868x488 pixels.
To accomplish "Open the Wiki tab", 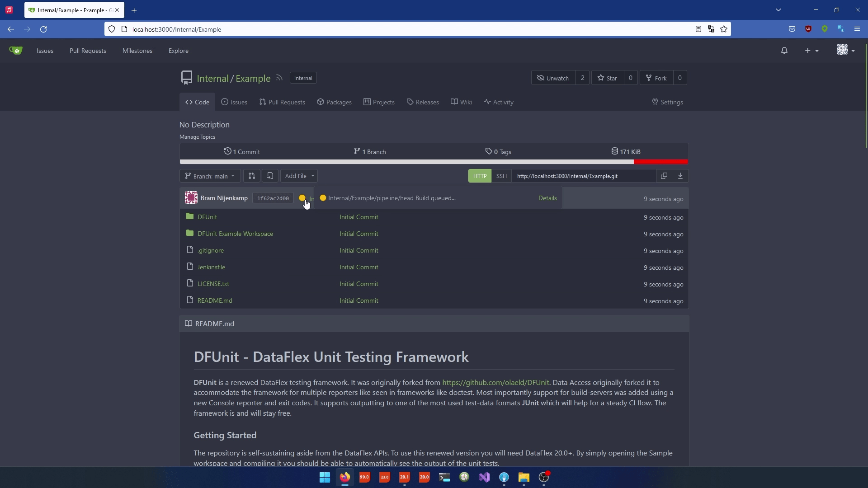I will [x=461, y=102].
